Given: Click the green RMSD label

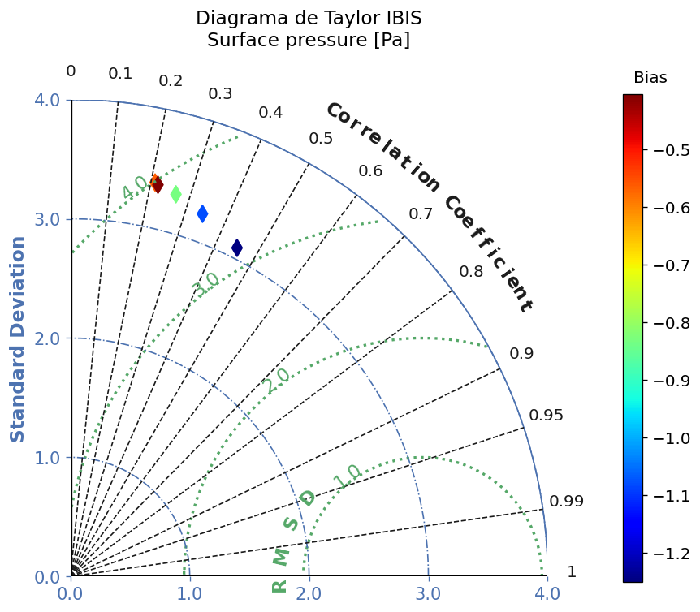Looking at the screenshot, I should pyautogui.click(x=293, y=541).
